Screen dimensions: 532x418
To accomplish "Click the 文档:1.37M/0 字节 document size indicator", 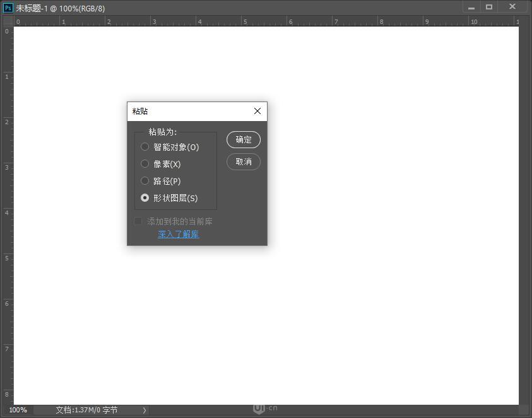I will (86, 410).
